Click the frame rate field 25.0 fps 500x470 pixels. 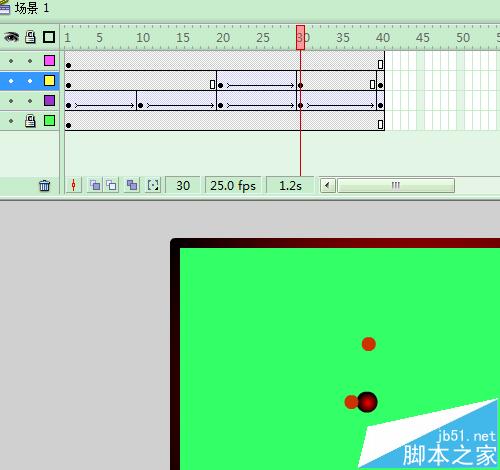(x=233, y=185)
